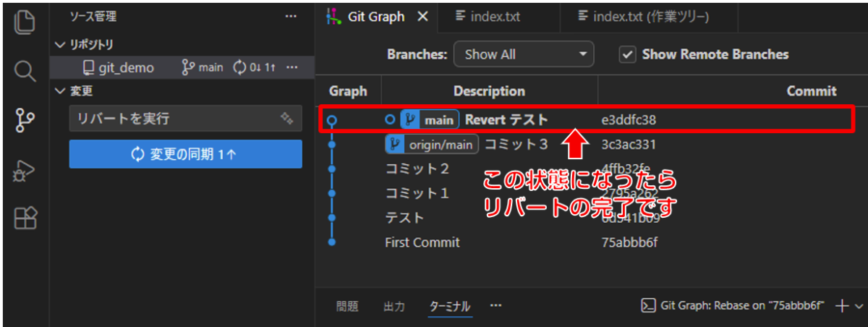The height and width of the screenshot is (327, 868).
Task: Open the Branches Show All dropdown
Action: (x=523, y=54)
